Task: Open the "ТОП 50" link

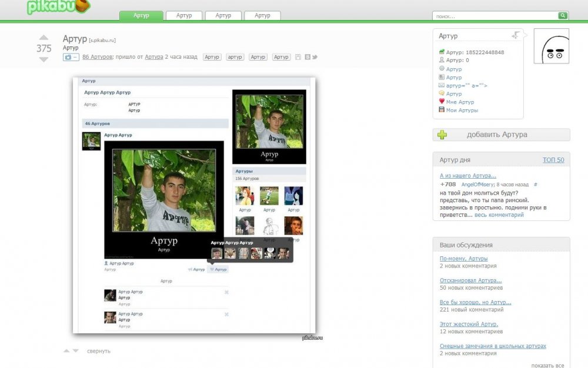Action: coord(553,160)
